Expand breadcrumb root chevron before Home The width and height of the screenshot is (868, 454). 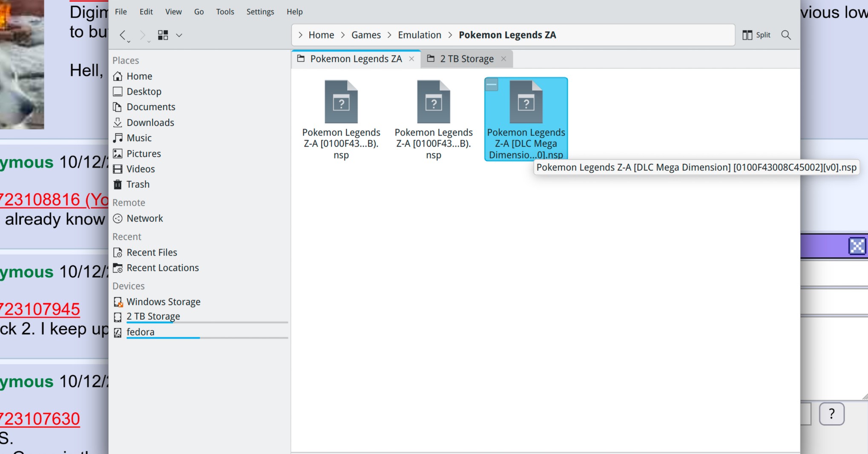point(300,35)
